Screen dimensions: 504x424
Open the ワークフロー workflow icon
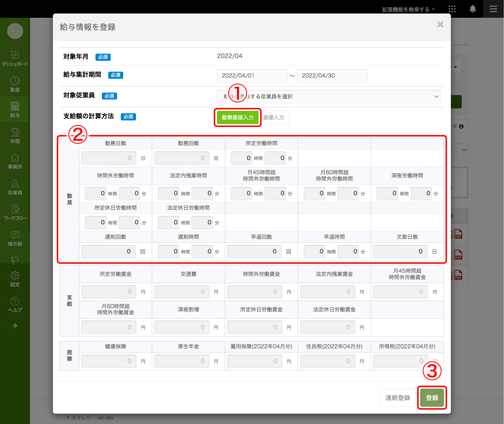pos(15,209)
